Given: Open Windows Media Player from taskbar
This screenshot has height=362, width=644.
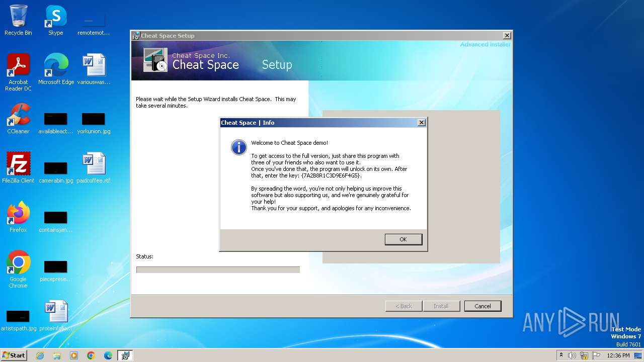Looking at the screenshot, I should pyautogui.click(x=74, y=355).
